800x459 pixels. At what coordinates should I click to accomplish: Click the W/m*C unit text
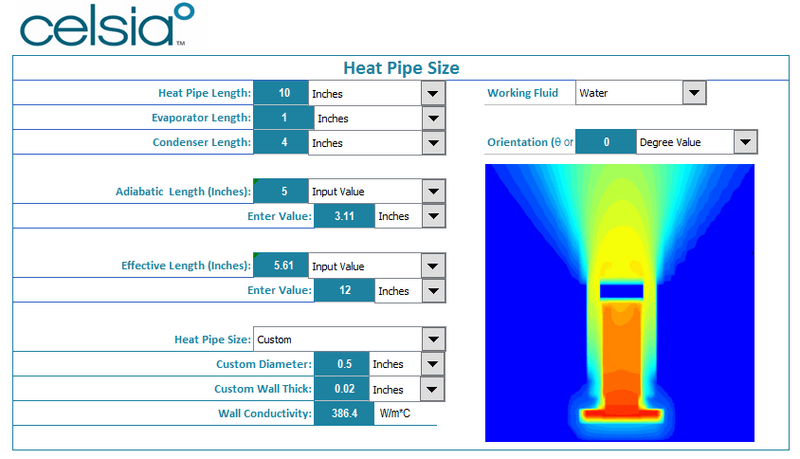tap(394, 414)
